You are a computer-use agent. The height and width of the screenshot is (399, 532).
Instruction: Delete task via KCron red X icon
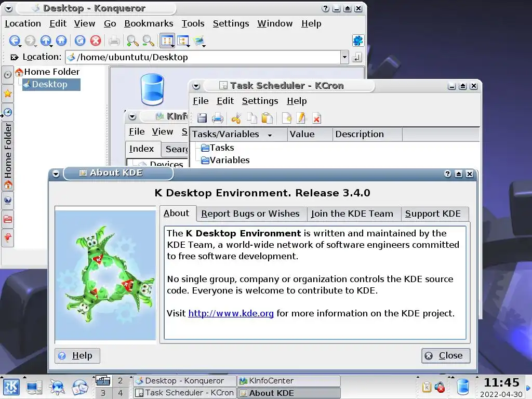316,118
